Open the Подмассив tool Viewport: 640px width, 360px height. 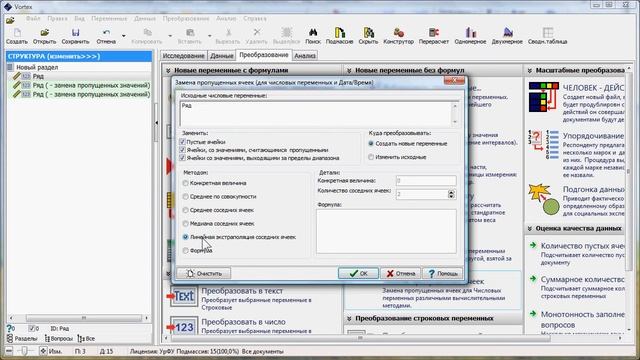(340, 32)
